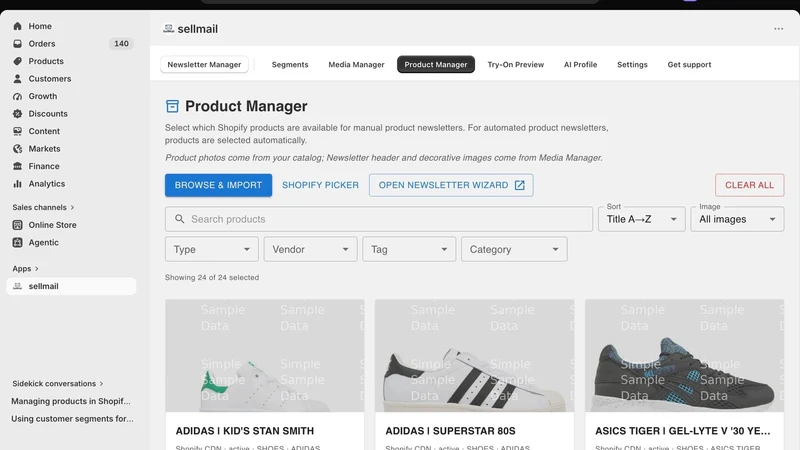Click the Agentic channel icon
Image resolution: width=800 pixels, height=450 pixels.
[17, 242]
